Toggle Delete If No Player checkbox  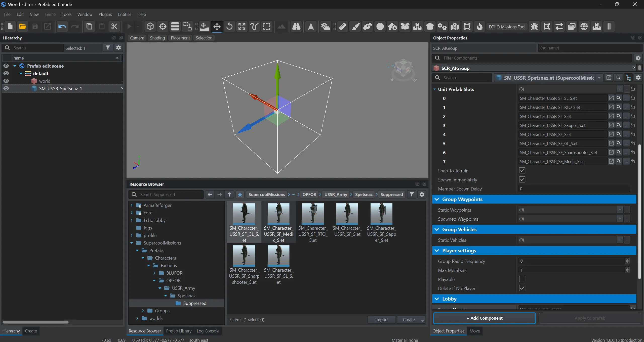point(522,288)
